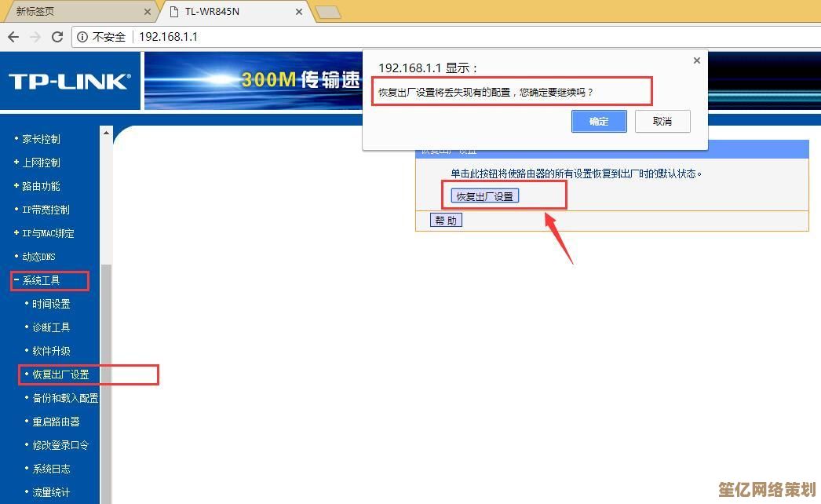This screenshot has width=821, height=504.
Task: Click the new tab button
Action: click(327, 12)
